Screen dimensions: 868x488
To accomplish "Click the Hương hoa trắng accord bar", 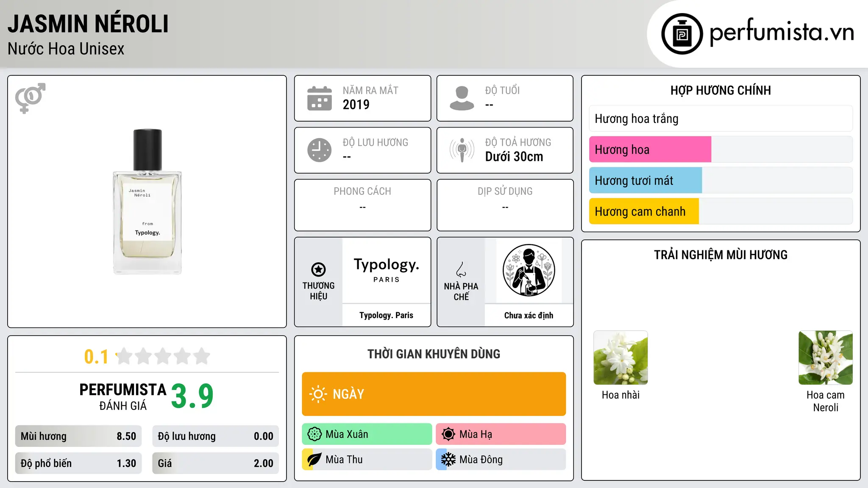I will (721, 119).
